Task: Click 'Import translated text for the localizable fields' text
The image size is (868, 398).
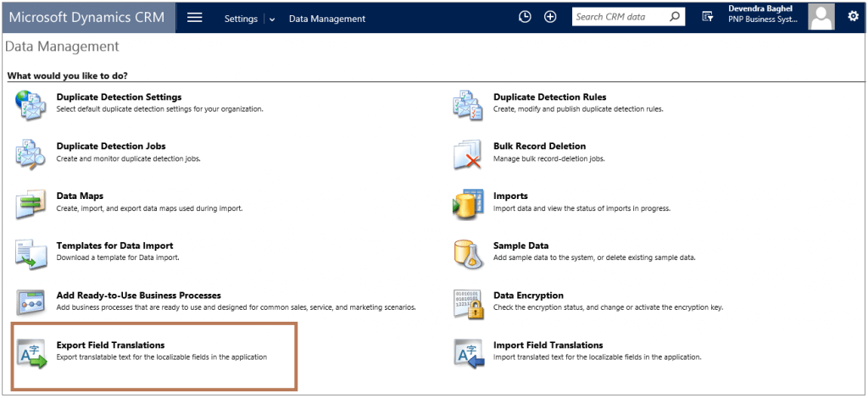Action: 598,357
